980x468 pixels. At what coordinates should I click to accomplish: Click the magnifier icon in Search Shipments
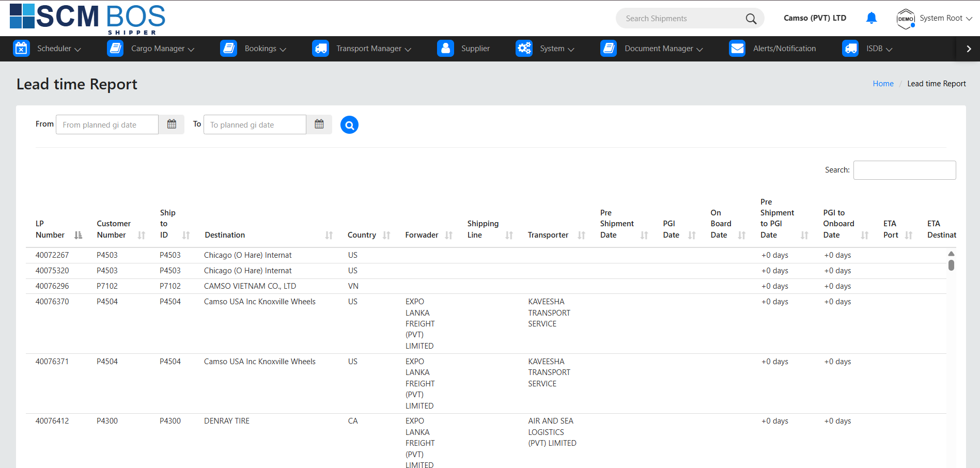[x=751, y=19]
